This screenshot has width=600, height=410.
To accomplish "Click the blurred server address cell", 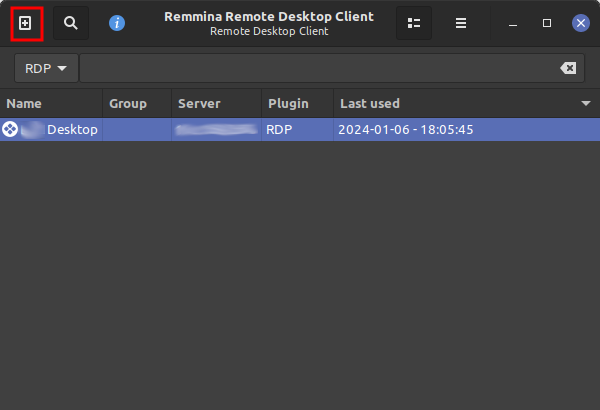I will [216, 129].
